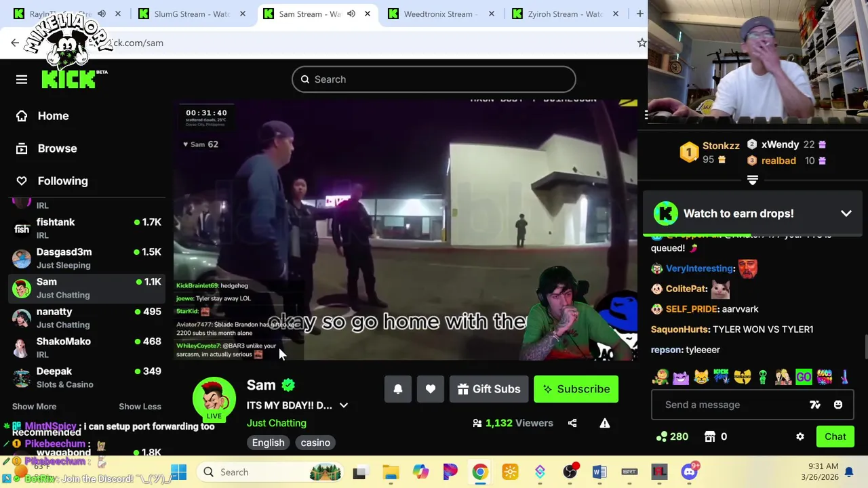Open Copilot from taskbar
The height and width of the screenshot is (488, 868).
click(420, 472)
